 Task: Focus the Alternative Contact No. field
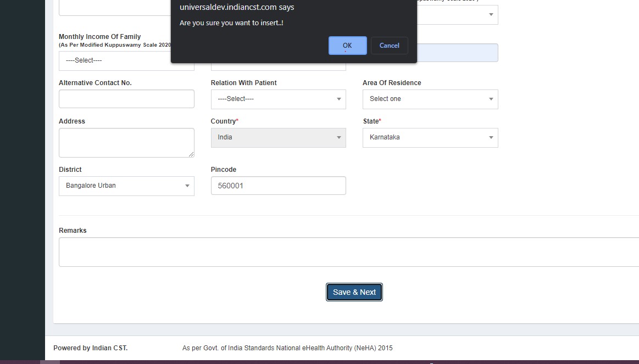point(126,99)
